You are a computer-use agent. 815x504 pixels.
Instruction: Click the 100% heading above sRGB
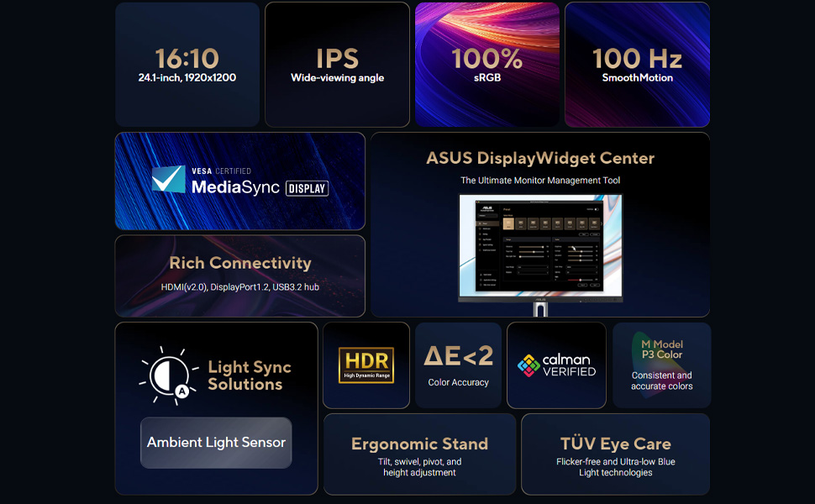coord(487,58)
